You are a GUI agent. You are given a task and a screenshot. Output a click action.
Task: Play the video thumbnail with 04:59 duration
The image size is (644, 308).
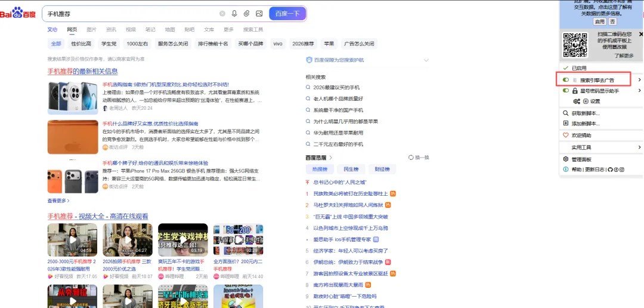(x=72, y=240)
